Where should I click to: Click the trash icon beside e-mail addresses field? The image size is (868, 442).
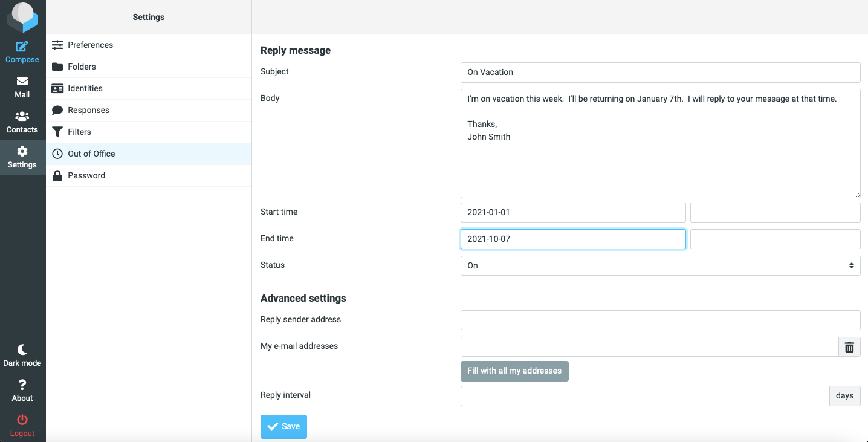click(x=849, y=346)
